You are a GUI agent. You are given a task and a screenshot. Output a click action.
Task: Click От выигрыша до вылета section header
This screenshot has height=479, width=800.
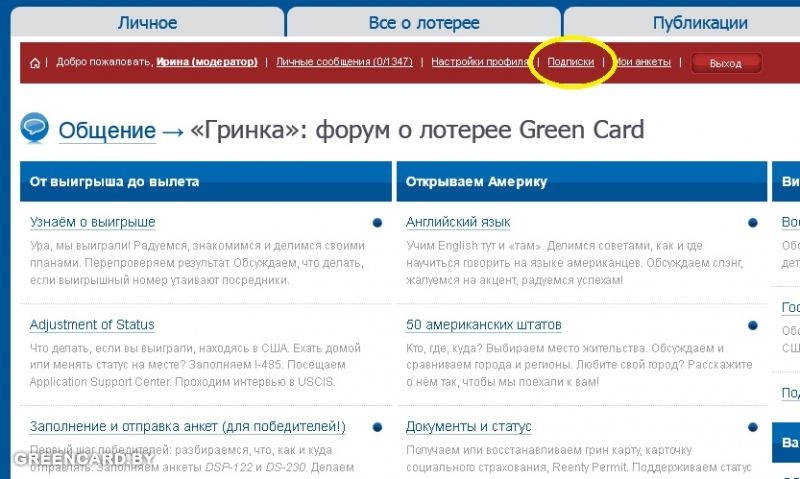click(x=206, y=182)
